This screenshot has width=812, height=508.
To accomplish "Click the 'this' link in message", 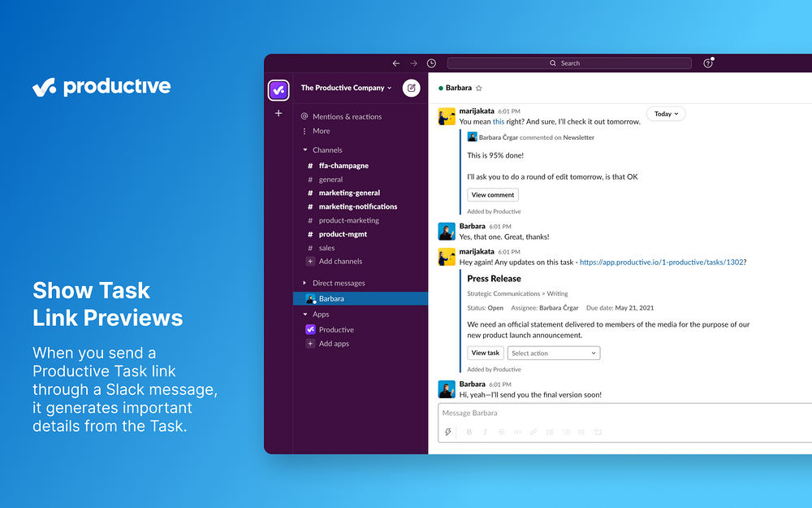I will (499, 122).
